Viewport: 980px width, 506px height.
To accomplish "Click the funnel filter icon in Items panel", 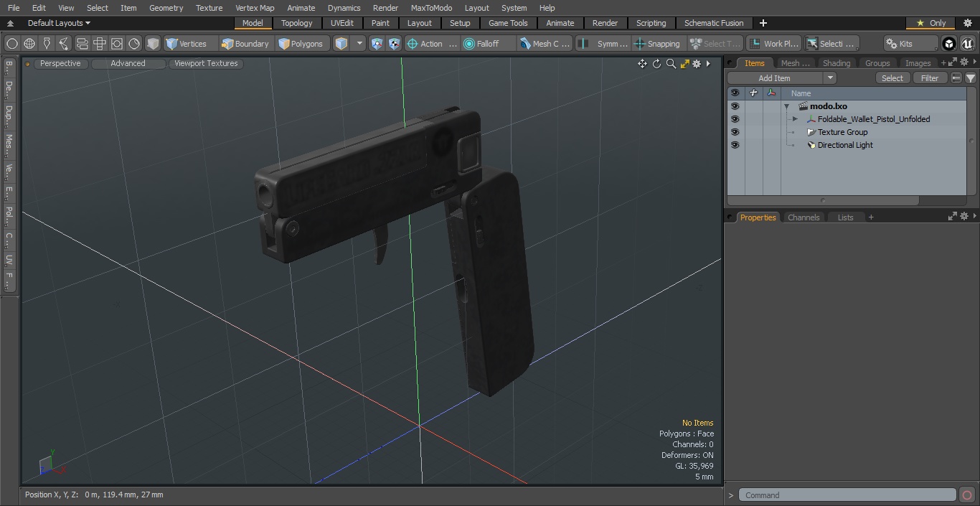I will click(x=971, y=78).
